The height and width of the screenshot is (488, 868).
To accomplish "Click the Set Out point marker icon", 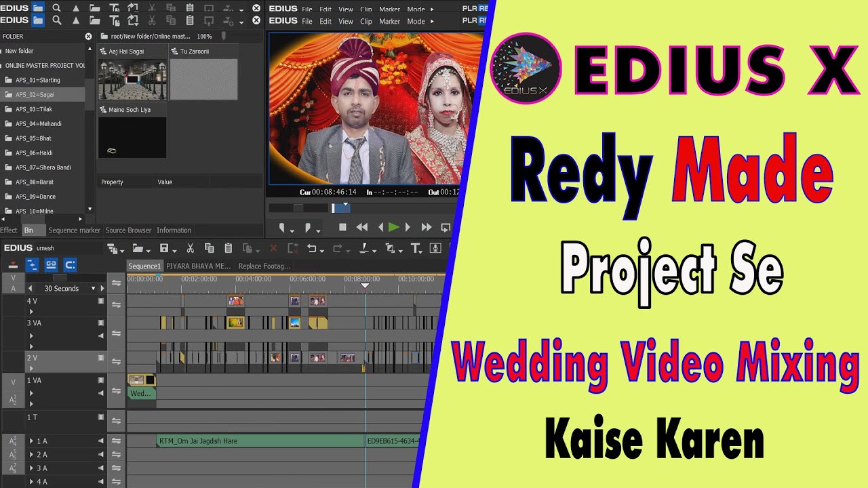I will (308, 227).
